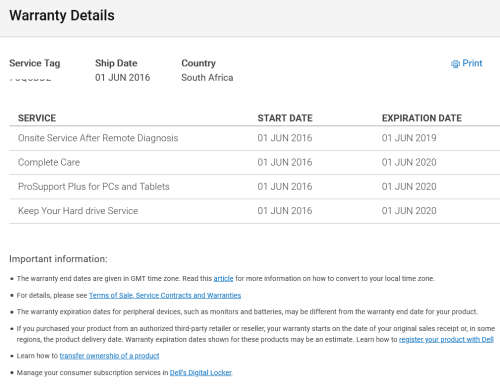The width and height of the screenshot is (500, 387).
Task: Click the 01 JUN 2019 expiration date
Action: (409, 138)
